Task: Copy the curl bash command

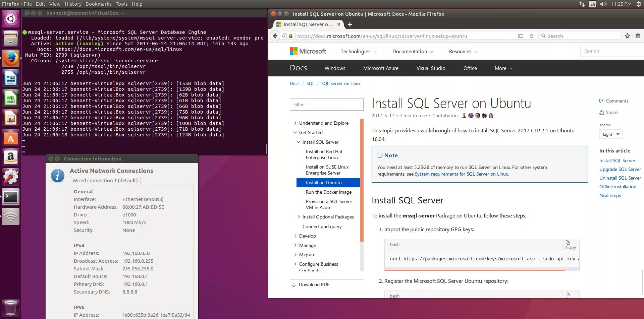Action: (x=571, y=245)
